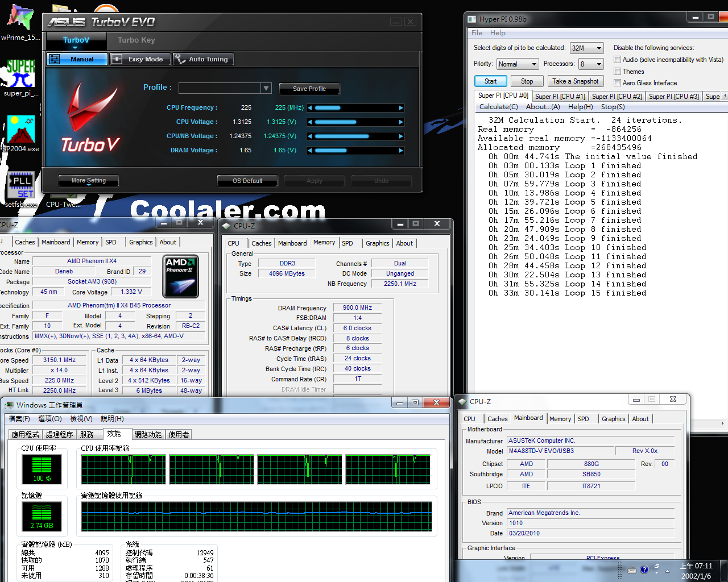728x582 pixels.
Task: Click the OS Default button
Action: tap(247, 181)
